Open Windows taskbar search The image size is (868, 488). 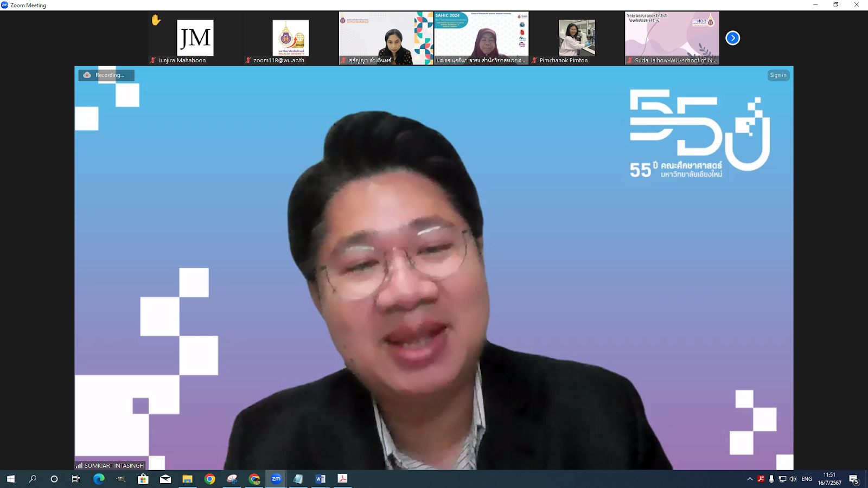pyautogui.click(x=33, y=479)
